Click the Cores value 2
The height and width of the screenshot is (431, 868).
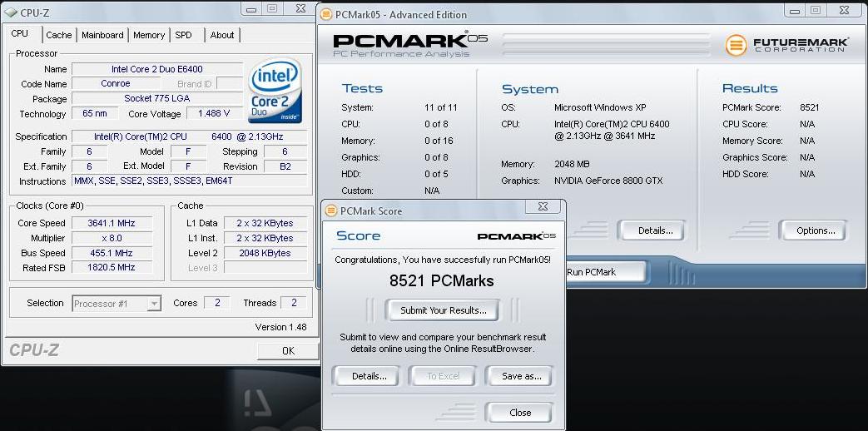click(x=217, y=303)
